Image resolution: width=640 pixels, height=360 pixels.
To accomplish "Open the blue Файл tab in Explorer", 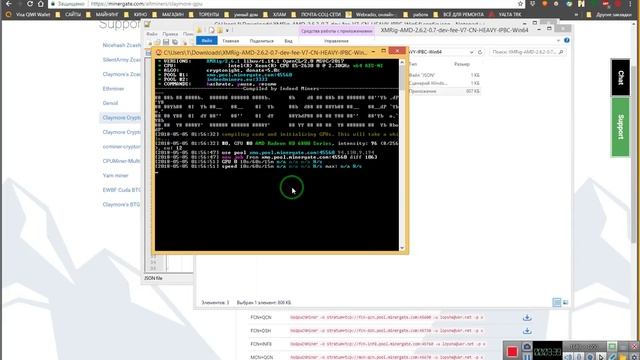I will (x=207, y=41).
